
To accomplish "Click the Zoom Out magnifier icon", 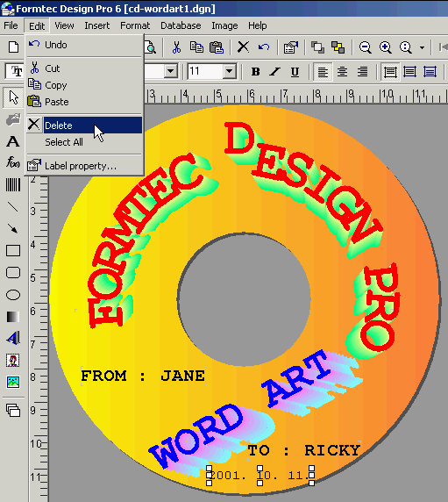I will point(366,47).
